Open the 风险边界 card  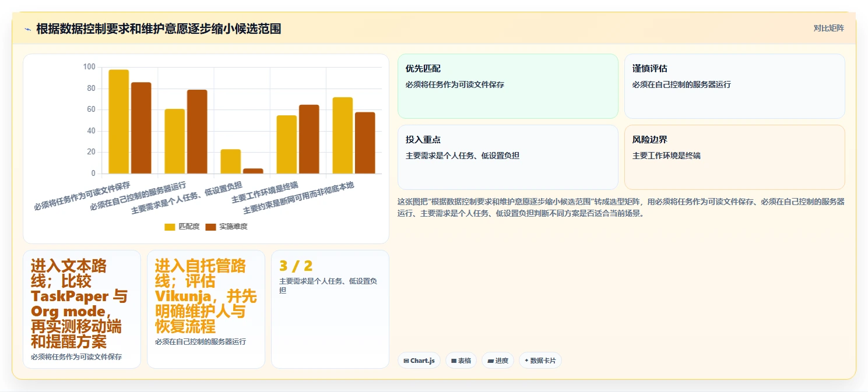coord(735,157)
